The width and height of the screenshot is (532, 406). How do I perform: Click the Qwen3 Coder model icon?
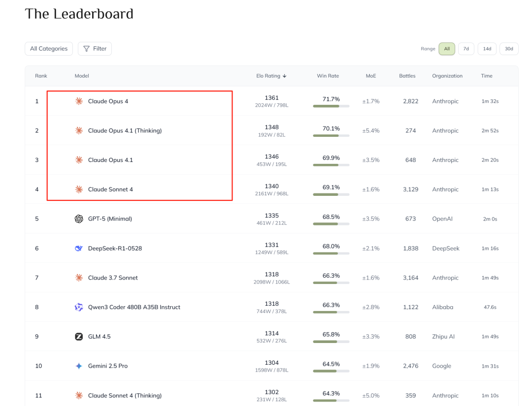point(79,308)
